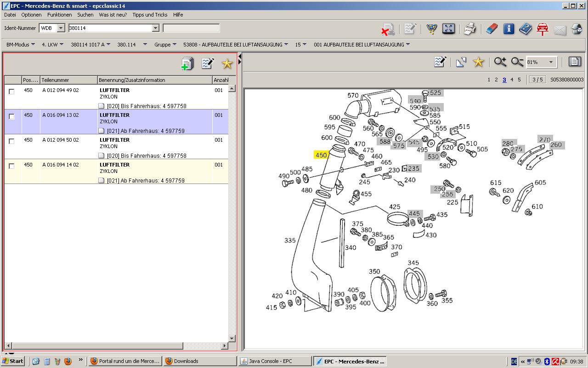Open footnote icon for A 016 094 14 02
588x368 pixels.
point(102,180)
